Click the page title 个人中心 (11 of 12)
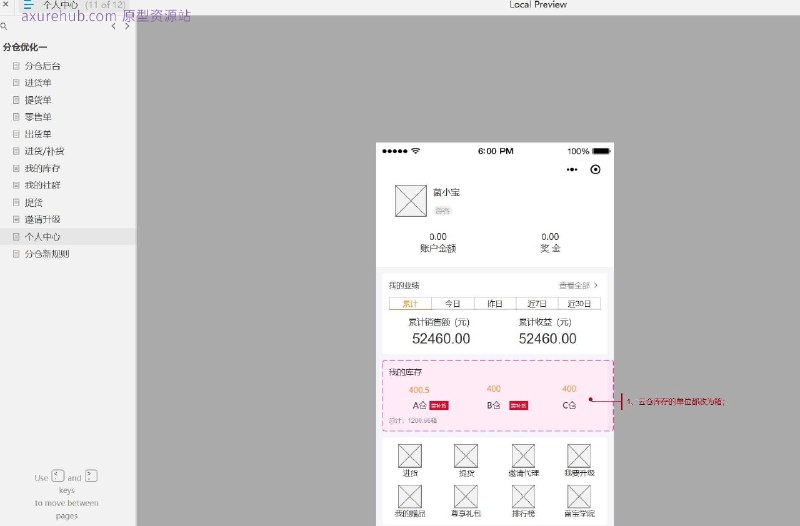This screenshot has height=526, width=800. point(84,5)
